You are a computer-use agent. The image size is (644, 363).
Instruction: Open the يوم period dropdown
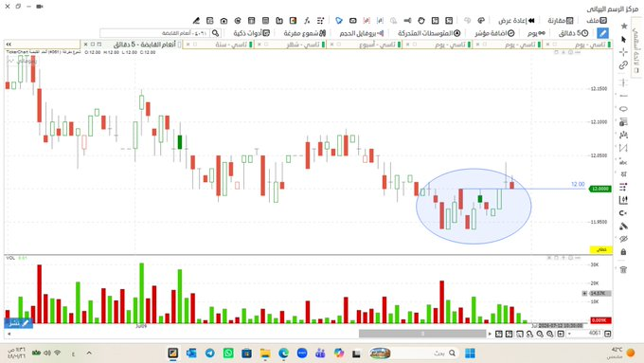[x=536, y=33]
